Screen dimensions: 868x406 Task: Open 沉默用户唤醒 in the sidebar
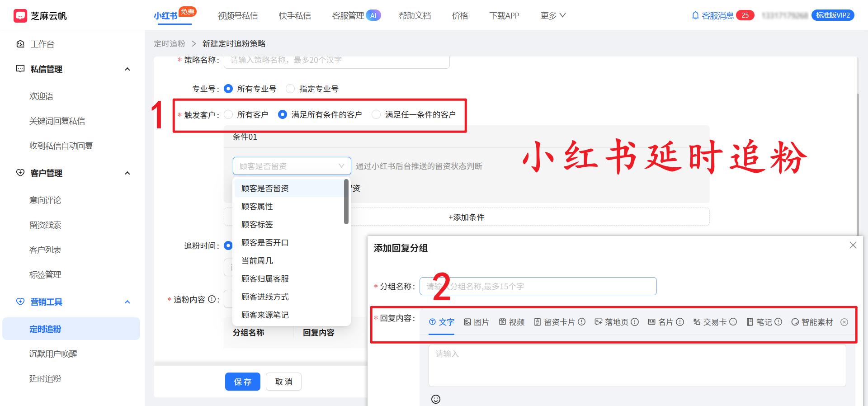pos(53,354)
